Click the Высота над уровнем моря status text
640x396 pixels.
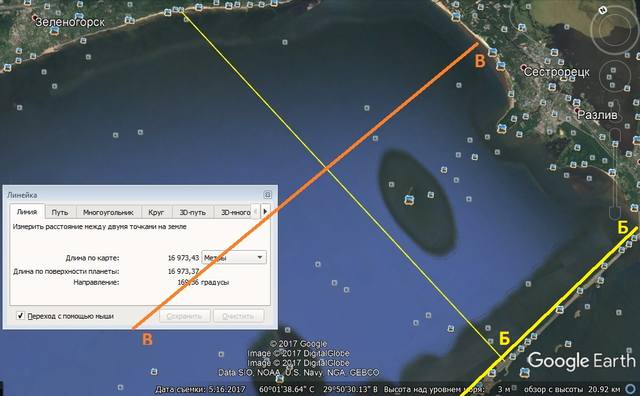coord(433,389)
